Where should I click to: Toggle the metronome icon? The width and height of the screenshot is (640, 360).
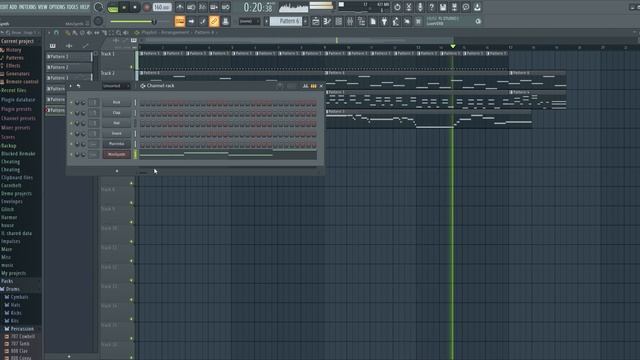click(180, 7)
